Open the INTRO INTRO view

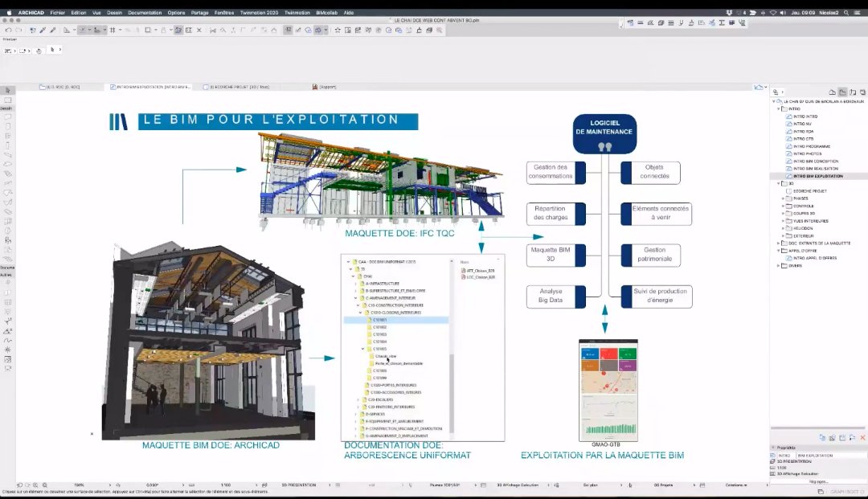point(805,117)
